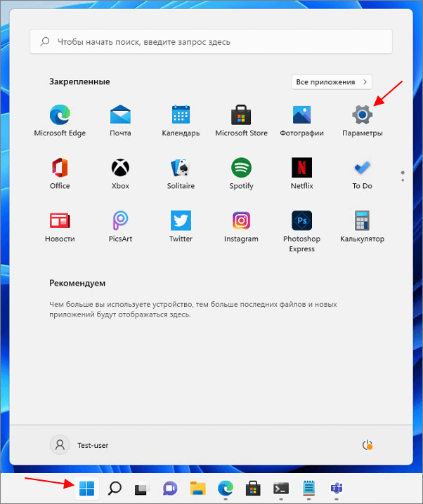Open Edge from the taskbar
423x504 pixels.
(x=226, y=489)
